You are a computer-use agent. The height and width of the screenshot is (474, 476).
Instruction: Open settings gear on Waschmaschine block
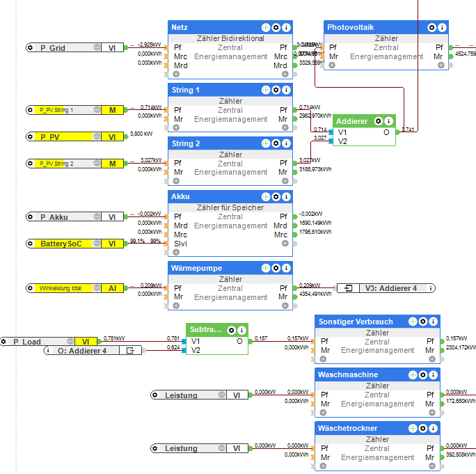pyautogui.click(x=423, y=375)
